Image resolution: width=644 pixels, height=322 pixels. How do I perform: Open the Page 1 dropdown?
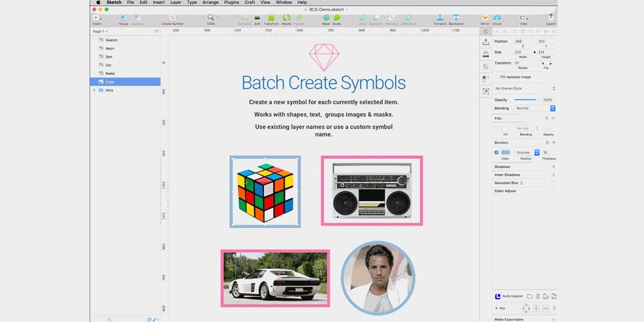(x=100, y=31)
